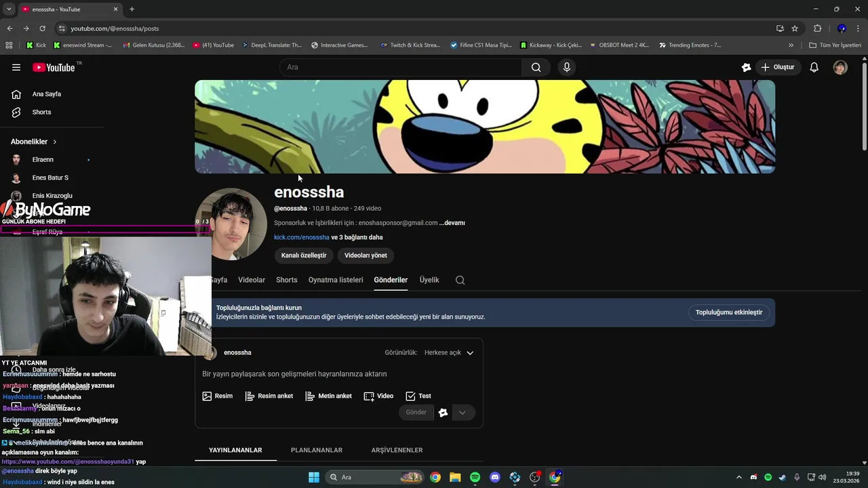Open the dropdown arrow beside Gönder
Viewport: 868px width, 488px height.
pyautogui.click(x=462, y=412)
